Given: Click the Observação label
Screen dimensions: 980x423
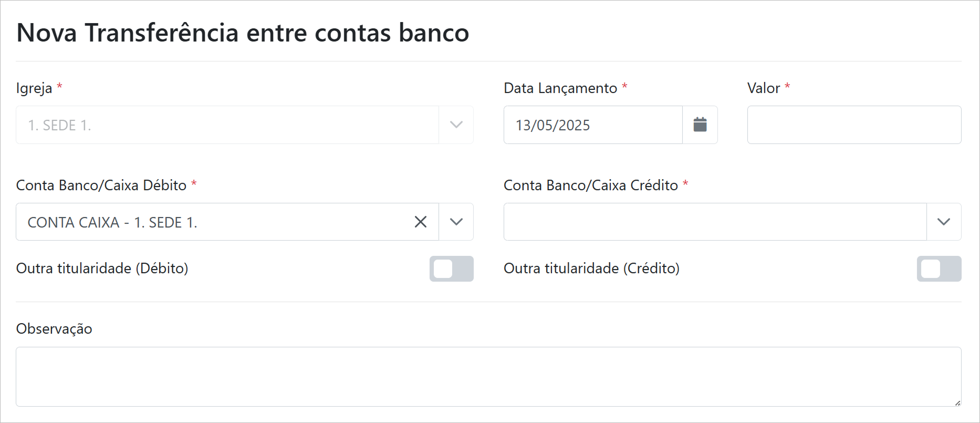Looking at the screenshot, I should point(54,329).
